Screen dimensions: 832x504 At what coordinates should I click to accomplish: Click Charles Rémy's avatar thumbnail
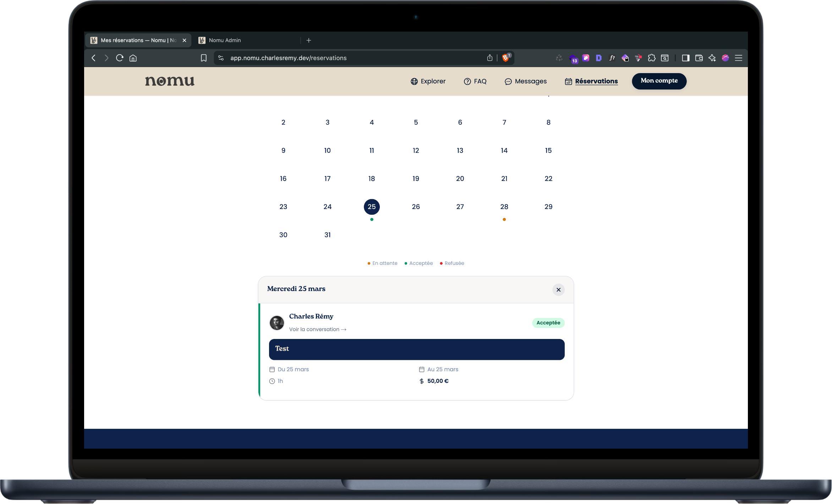[277, 323]
